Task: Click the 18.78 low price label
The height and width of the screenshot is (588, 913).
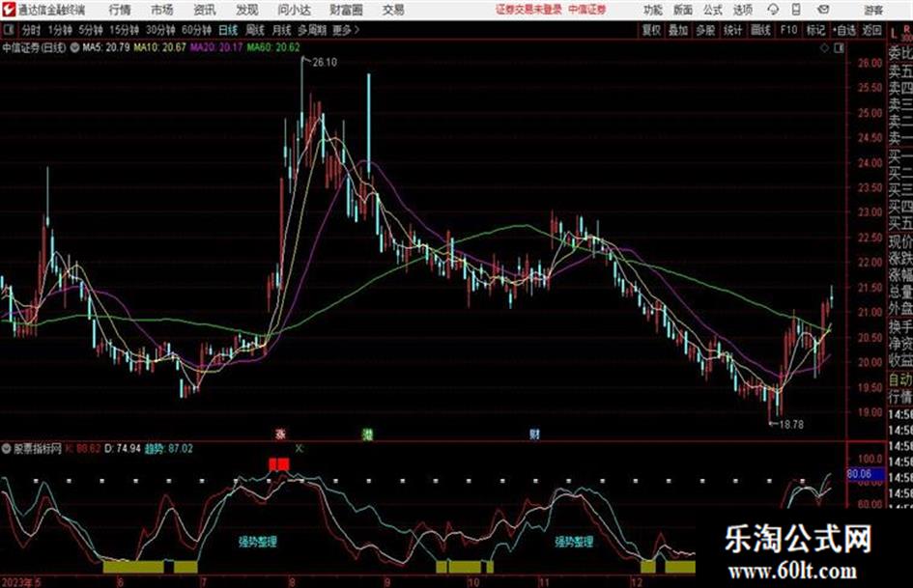Action: point(790,425)
